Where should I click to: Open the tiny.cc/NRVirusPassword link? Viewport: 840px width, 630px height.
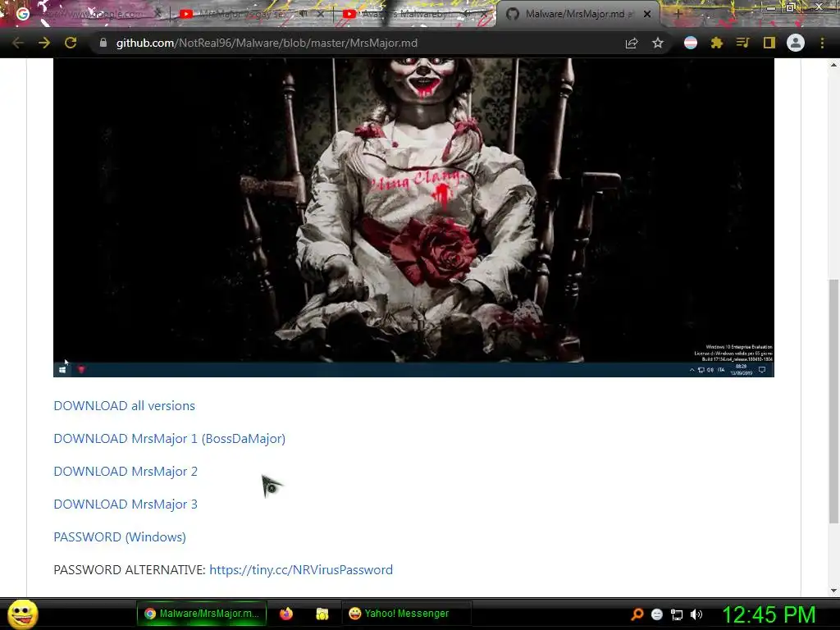point(301,569)
